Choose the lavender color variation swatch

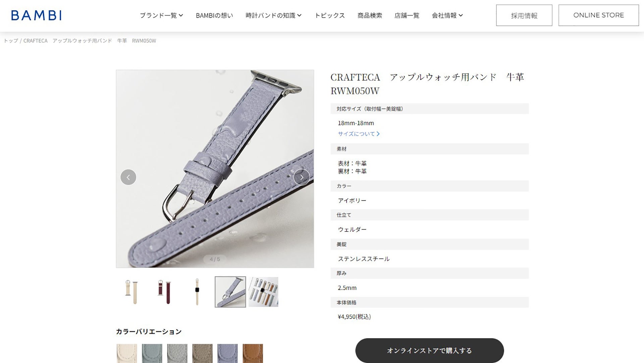tap(227, 353)
